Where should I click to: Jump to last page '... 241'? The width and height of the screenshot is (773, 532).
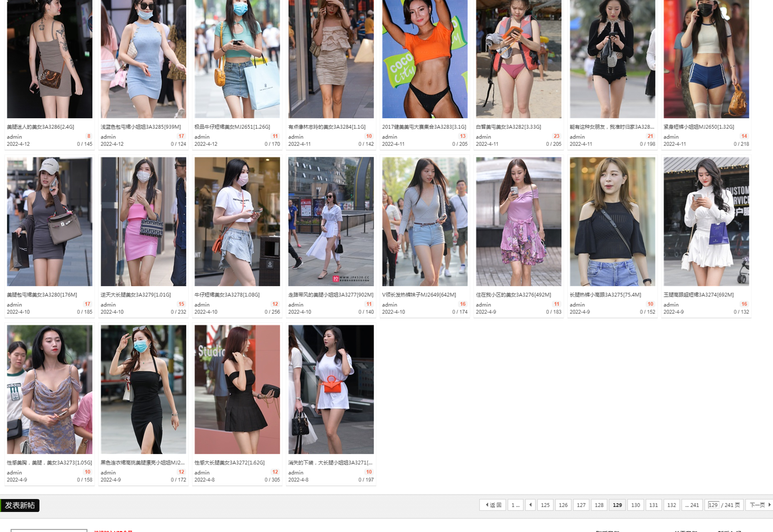692,505
